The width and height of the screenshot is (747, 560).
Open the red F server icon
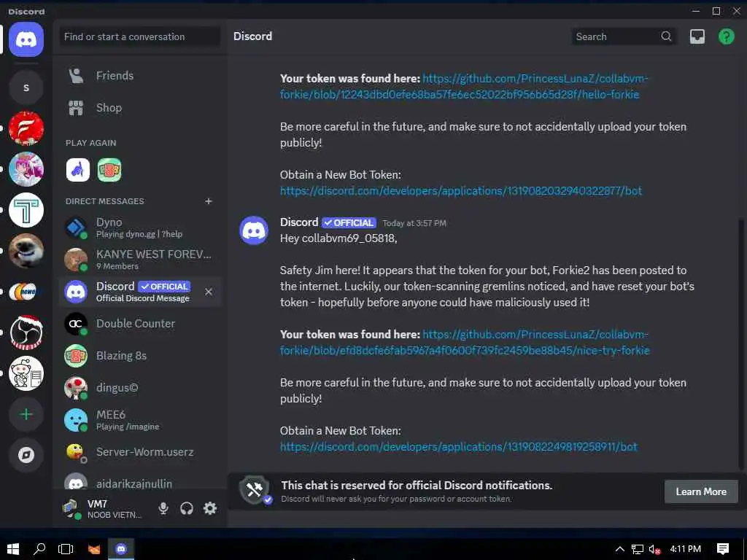tap(26, 128)
